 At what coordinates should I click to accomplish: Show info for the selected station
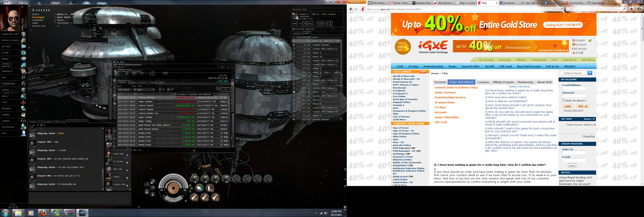click(x=330, y=24)
